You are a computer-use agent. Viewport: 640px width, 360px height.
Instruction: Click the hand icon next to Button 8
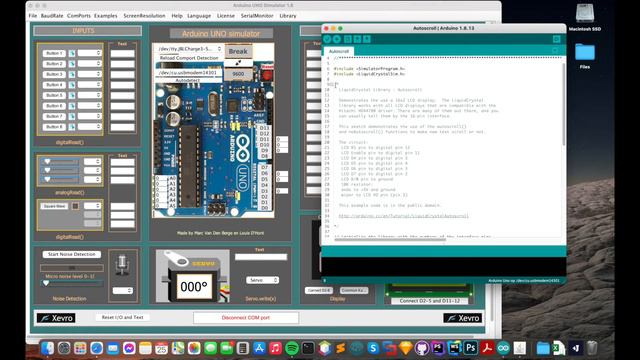(x=72, y=127)
